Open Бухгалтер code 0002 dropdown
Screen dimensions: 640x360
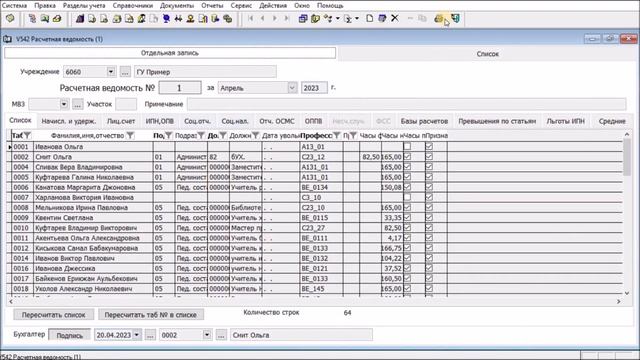pyautogui.click(x=207, y=335)
